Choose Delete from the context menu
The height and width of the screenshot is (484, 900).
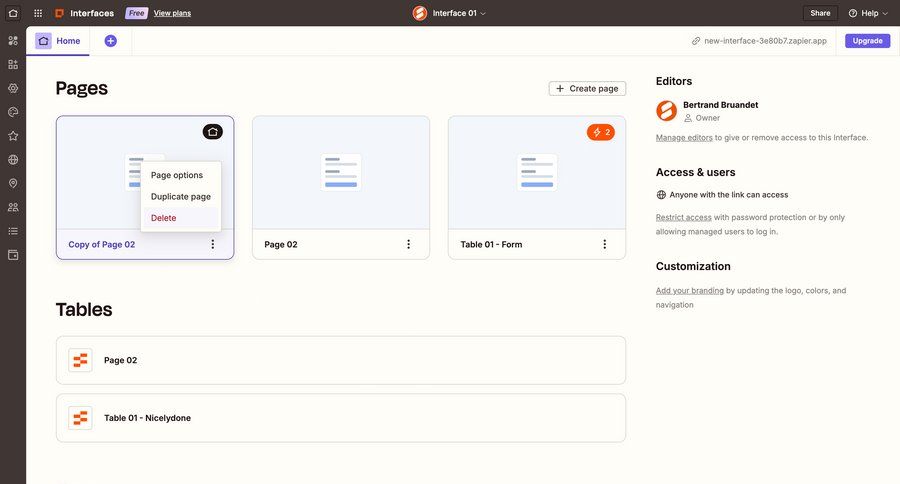click(181, 218)
